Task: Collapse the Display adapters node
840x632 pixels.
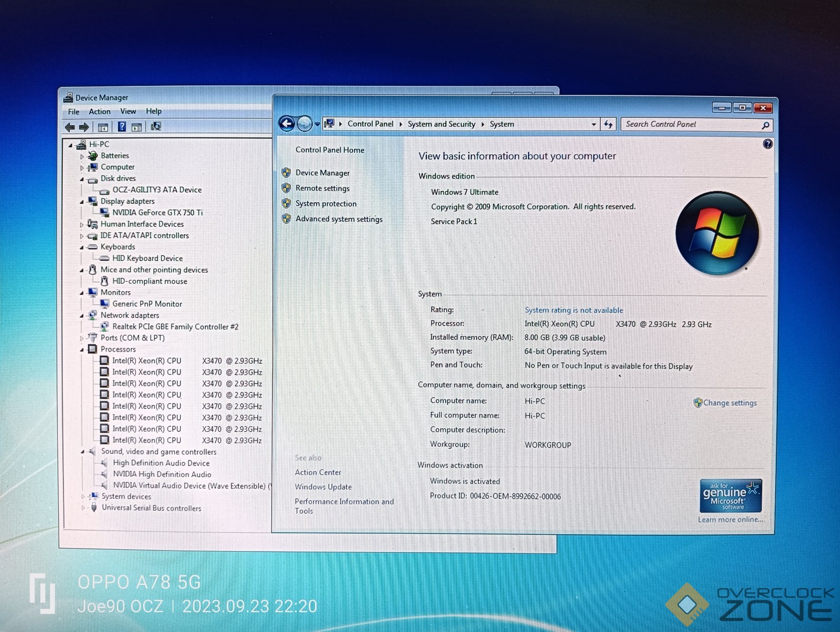Action: [x=82, y=202]
